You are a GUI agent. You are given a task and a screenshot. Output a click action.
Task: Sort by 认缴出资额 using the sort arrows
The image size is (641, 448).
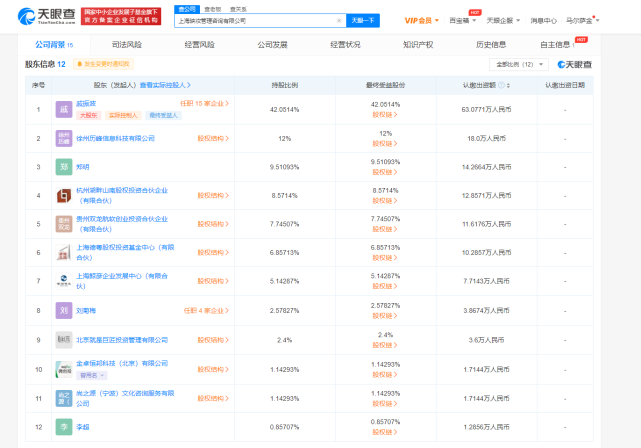tap(508, 85)
